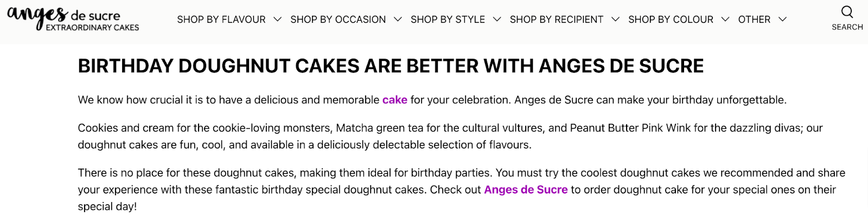
Task: Follow the purple "Anges de Sucre" link
Action: pyautogui.click(x=526, y=190)
